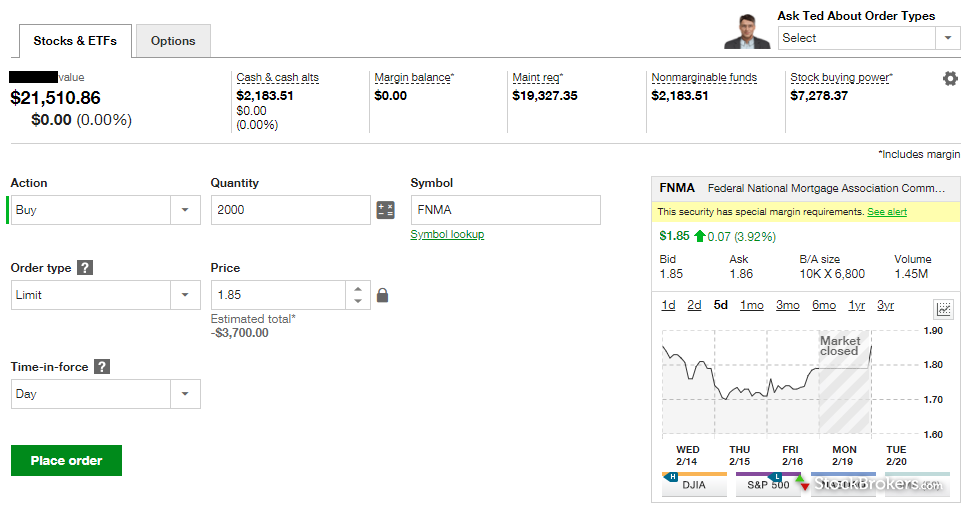Screen dimensions: 968x507
Task: Open account settings gear icon
Action: click(950, 78)
